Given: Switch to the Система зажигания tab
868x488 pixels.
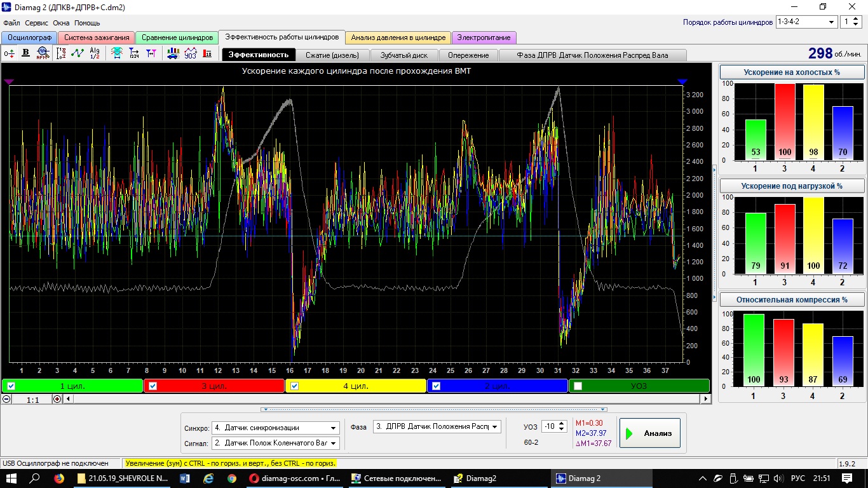Looking at the screenshot, I should (97, 37).
